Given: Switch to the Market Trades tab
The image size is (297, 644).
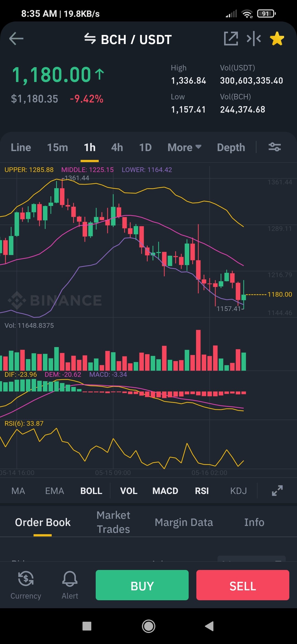Looking at the screenshot, I should [x=113, y=522].
